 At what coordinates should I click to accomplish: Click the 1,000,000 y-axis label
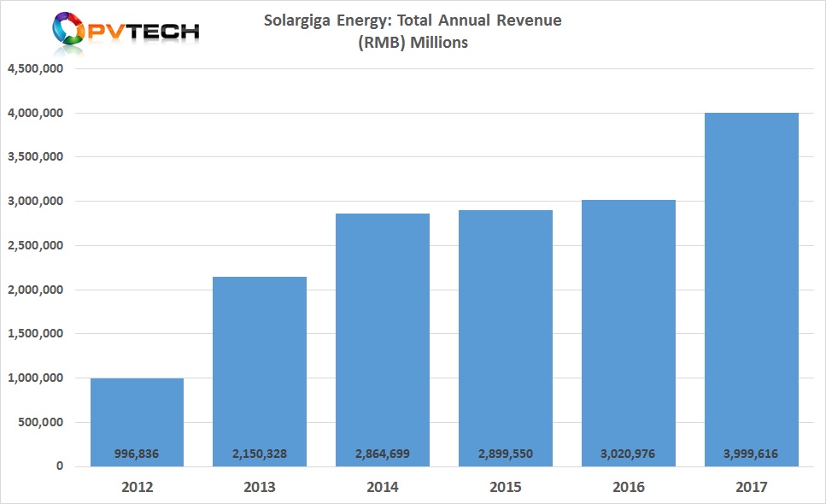coord(35,378)
